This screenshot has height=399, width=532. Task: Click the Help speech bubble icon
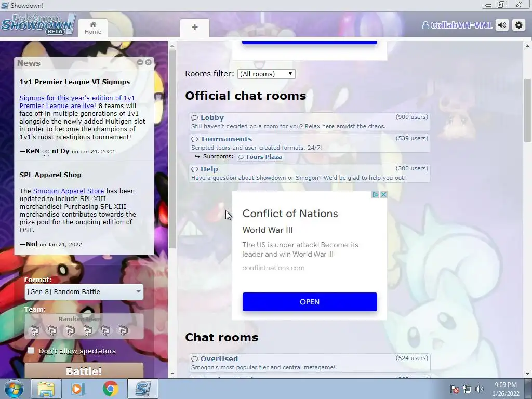tap(194, 170)
